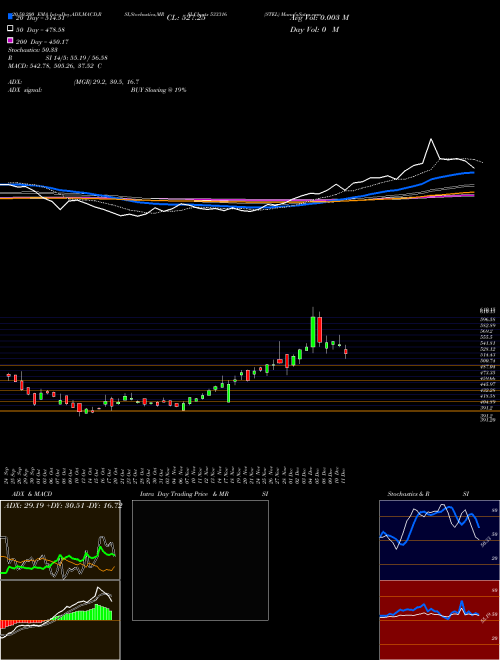
Task: Click the '(MGR) 29.2, 30.5, 16.7' values
Action: click(106, 82)
